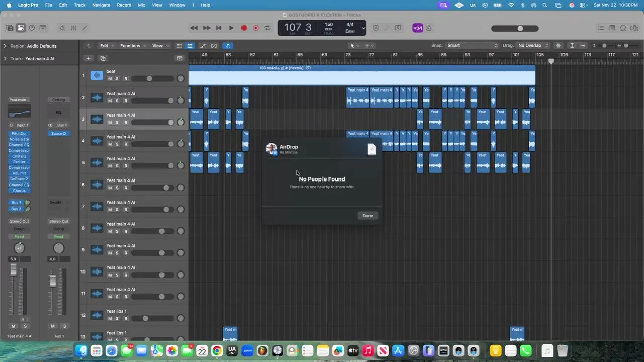The width and height of the screenshot is (644, 362).
Task: Toggle Show Automation icon
Action: tap(203, 46)
